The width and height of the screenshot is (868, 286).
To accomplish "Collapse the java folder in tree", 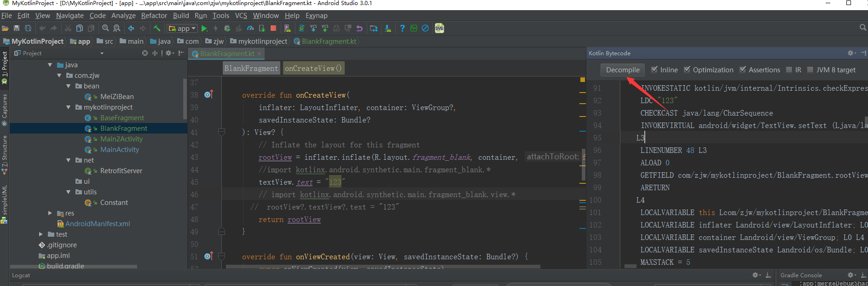I will (x=50, y=65).
